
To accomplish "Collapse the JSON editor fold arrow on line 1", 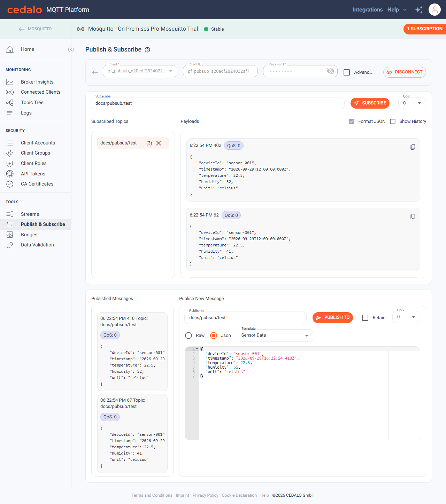I will (x=197, y=349).
